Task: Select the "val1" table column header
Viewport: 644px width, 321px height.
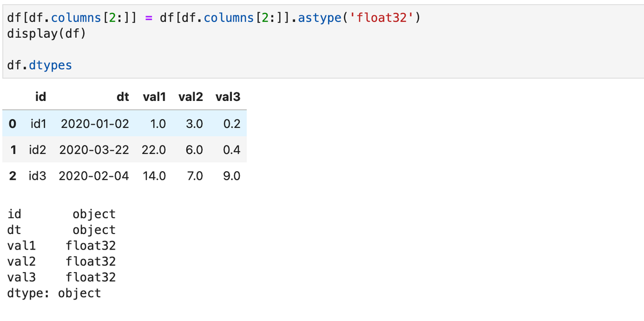Action: point(155,97)
